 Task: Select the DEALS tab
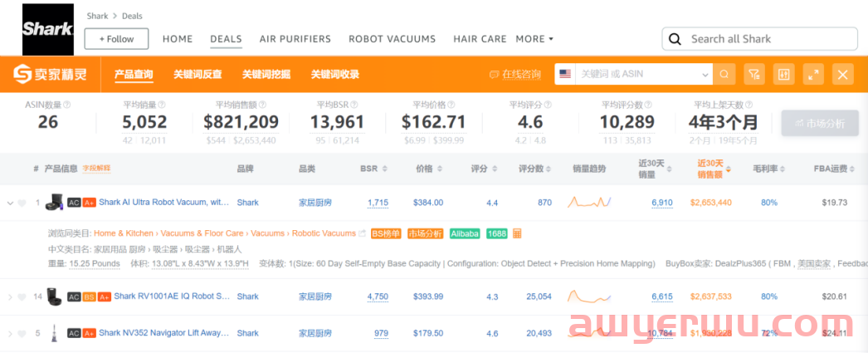[226, 39]
